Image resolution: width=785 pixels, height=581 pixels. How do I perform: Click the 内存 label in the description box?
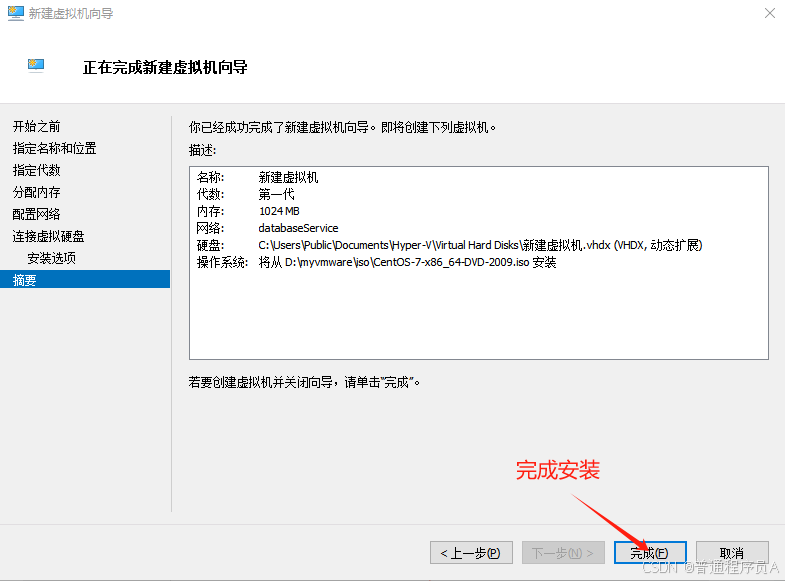click(x=210, y=211)
